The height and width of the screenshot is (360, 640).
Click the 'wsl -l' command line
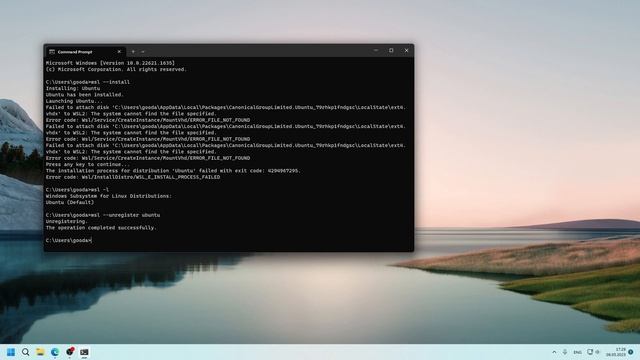[77, 190]
